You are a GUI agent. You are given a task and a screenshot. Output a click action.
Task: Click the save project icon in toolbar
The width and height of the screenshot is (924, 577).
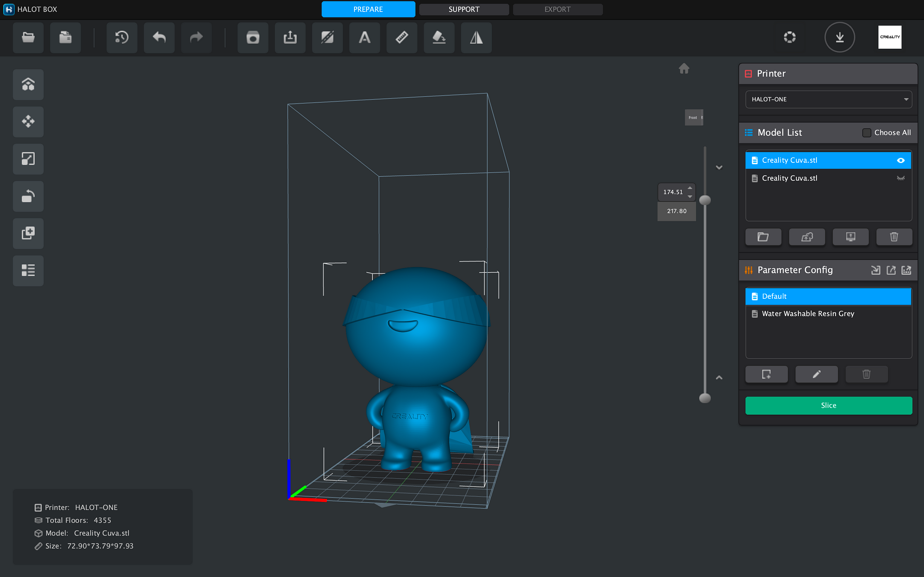(x=65, y=38)
